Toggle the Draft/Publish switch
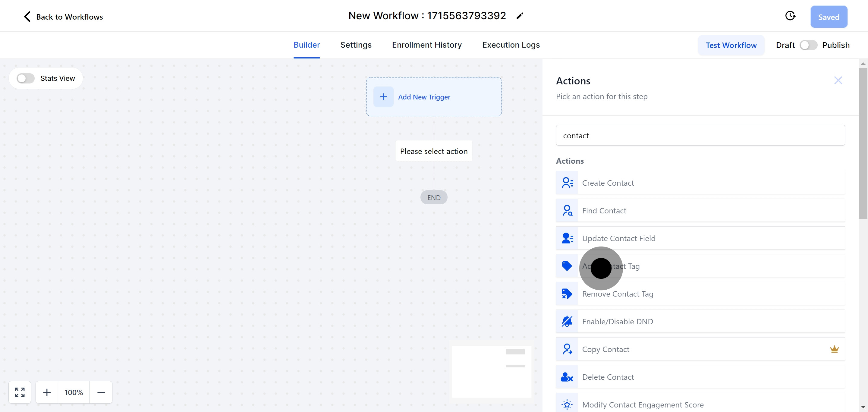This screenshot has width=868, height=412. coord(808,45)
